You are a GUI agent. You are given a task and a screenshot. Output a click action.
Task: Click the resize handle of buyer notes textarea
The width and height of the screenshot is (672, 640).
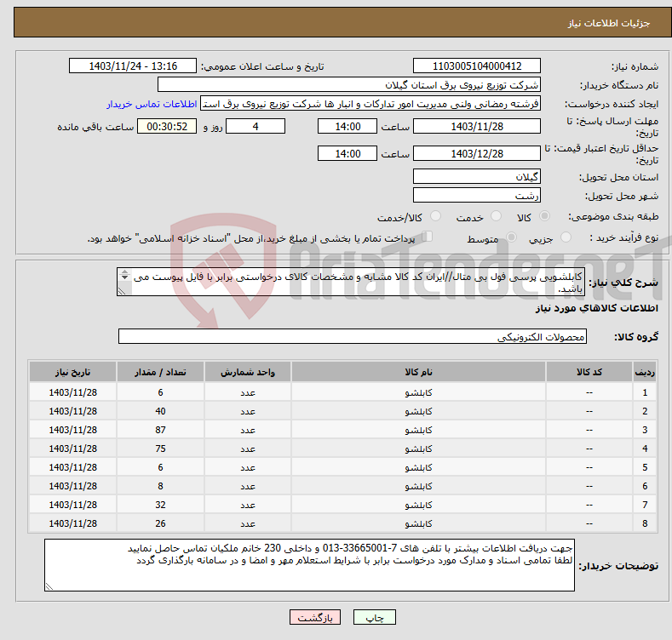click(x=49, y=586)
